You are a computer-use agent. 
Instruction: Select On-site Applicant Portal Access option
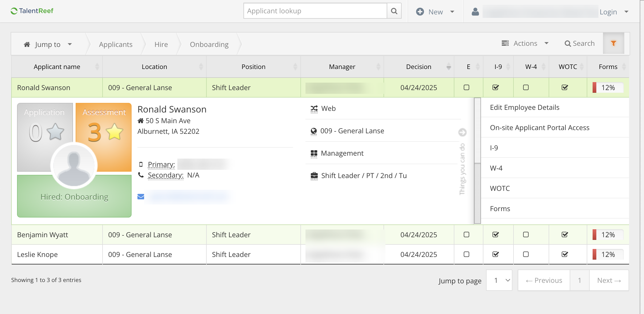click(x=540, y=128)
